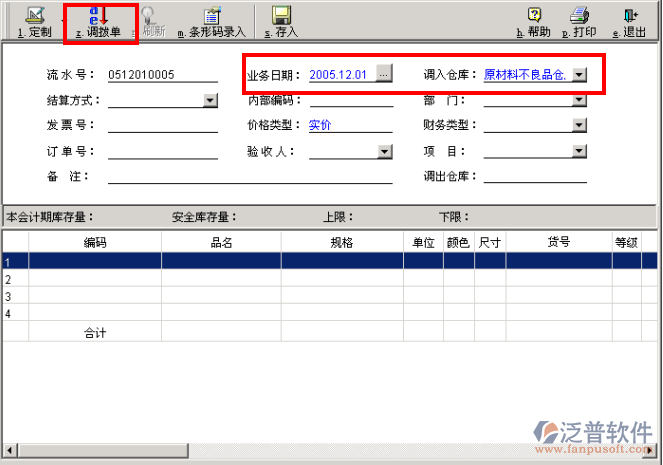Expand the 财务类型 dropdown
Screen dimensions: 663x465
579,125
